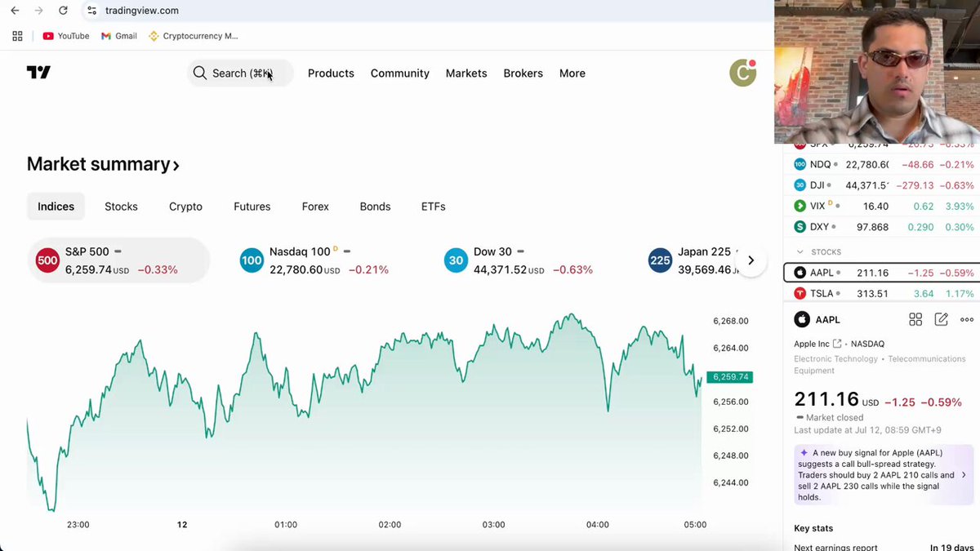Open the Brokers menu
This screenshot has width=980, height=551.
pos(523,73)
